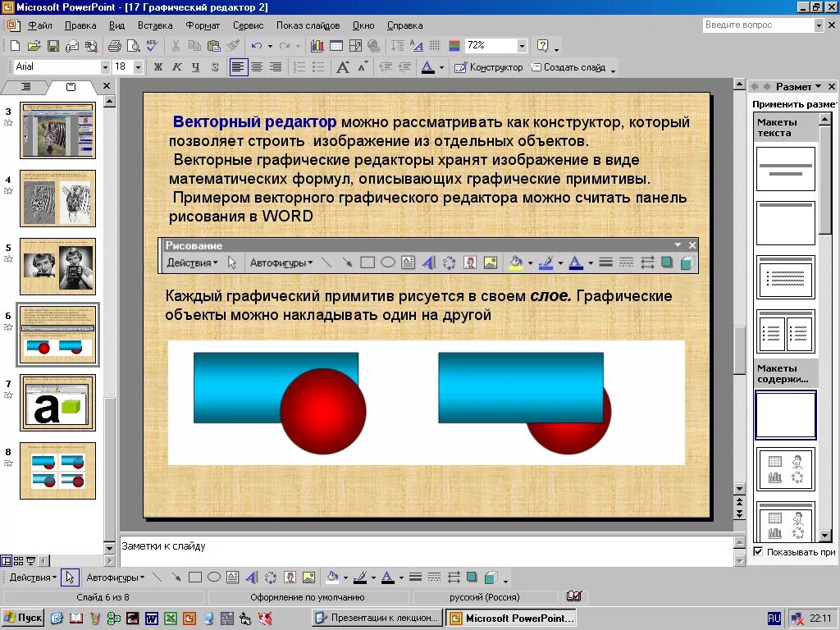Viewport: 840px width, 630px height.
Task: Switch to slide sorter view icon
Action: (x=18, y=561)
